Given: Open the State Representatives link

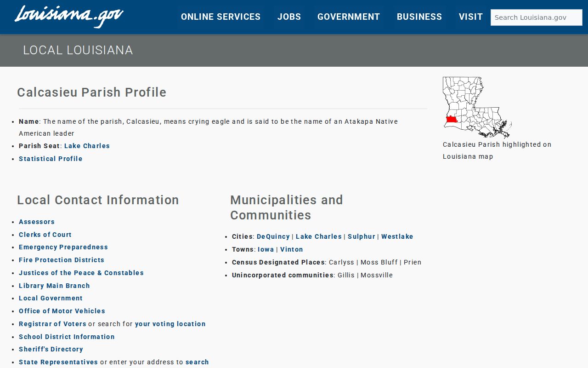Looking at the screenshot, I should click(x=58, y=362).
